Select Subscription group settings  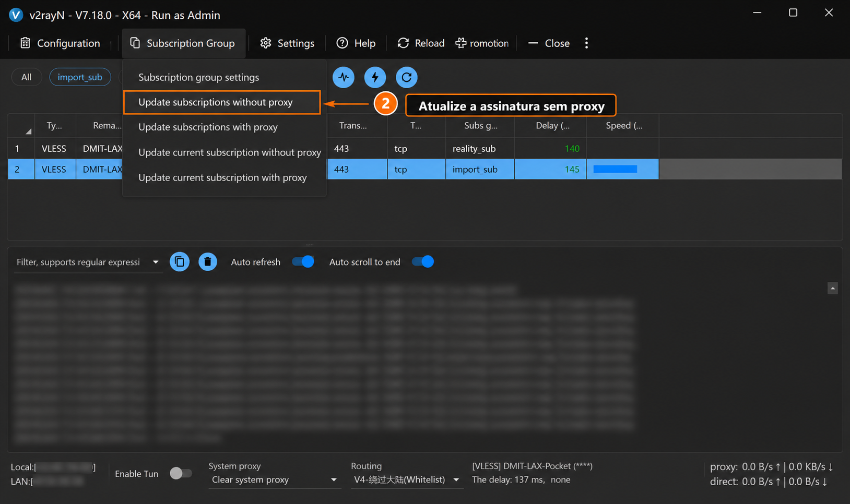point(225,77)
